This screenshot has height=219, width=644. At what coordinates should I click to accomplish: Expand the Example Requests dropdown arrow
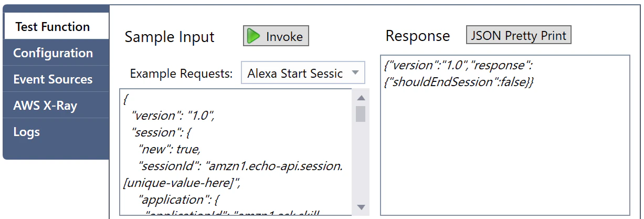point(355,72)
